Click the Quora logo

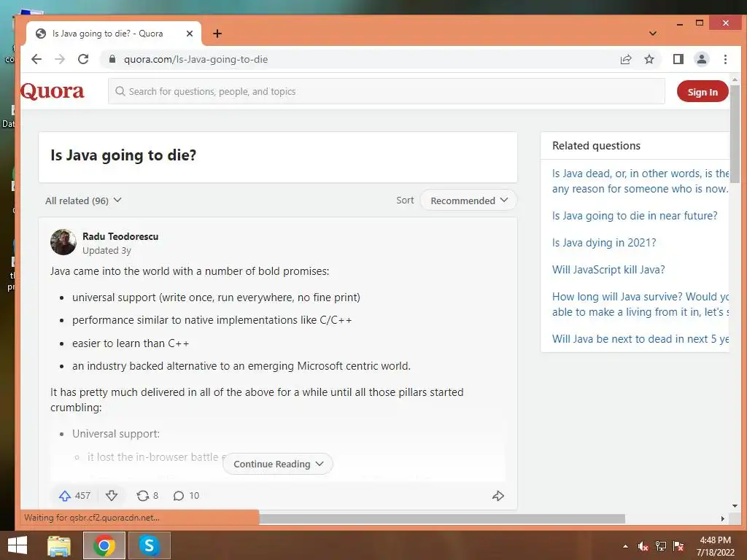[52, 91]
